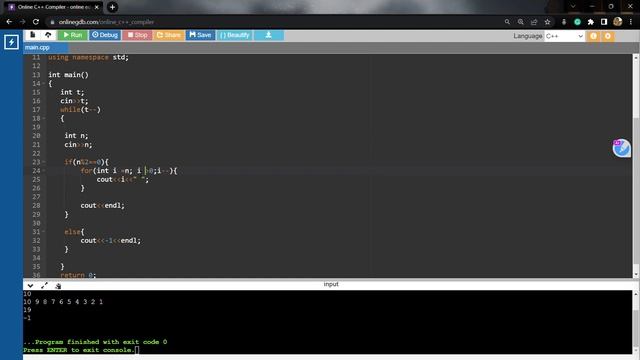Beautify the source code
Screen dimensions: 640x360
coord(234,35)
